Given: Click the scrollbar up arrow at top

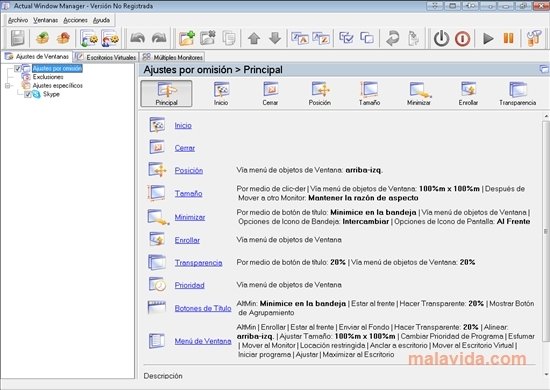Looking at the screenshot, I should pos(546,116).
